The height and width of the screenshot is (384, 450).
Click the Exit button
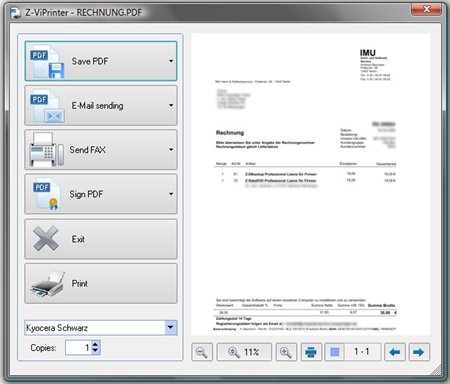(x=101, y=239)
